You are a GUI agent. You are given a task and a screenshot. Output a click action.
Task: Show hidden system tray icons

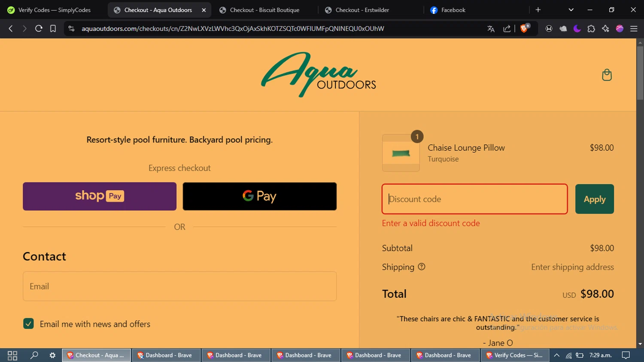557,355
